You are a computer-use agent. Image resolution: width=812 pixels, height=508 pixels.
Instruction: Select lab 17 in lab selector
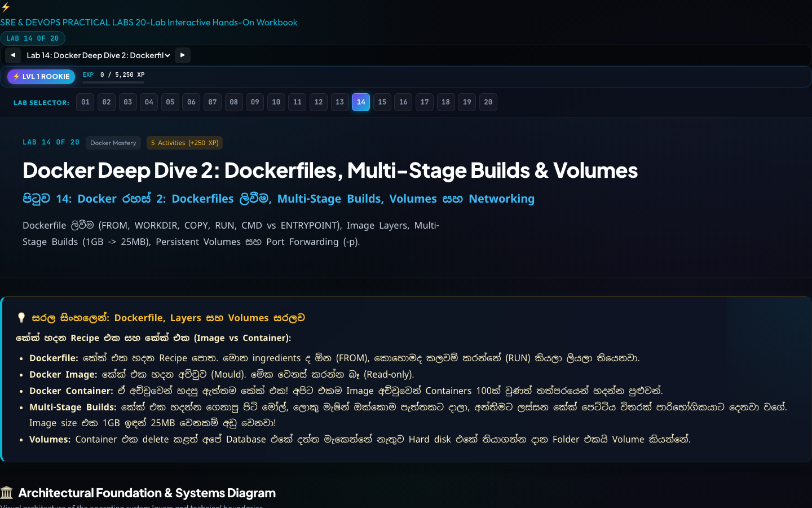(425, 102)
